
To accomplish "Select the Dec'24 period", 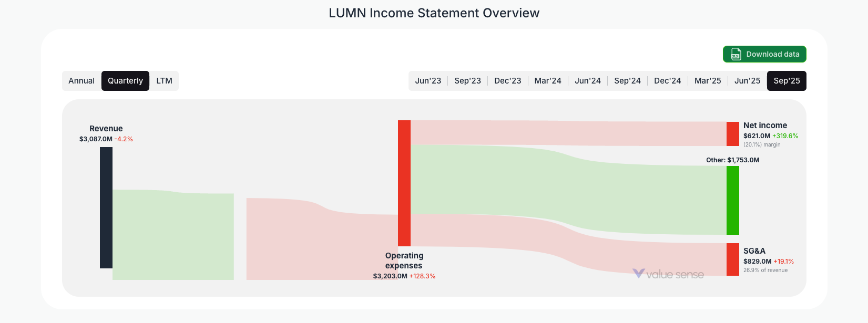I will [x=668, y=81].
